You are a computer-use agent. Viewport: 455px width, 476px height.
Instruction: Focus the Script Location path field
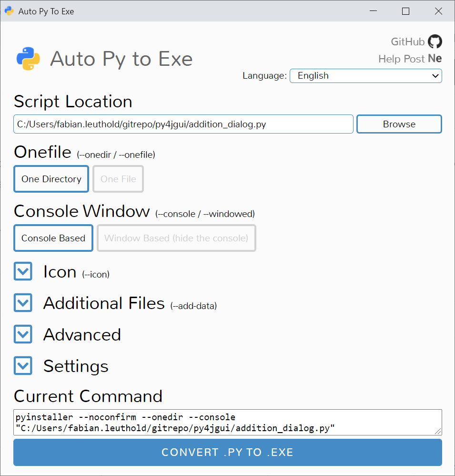pos(183,124)
